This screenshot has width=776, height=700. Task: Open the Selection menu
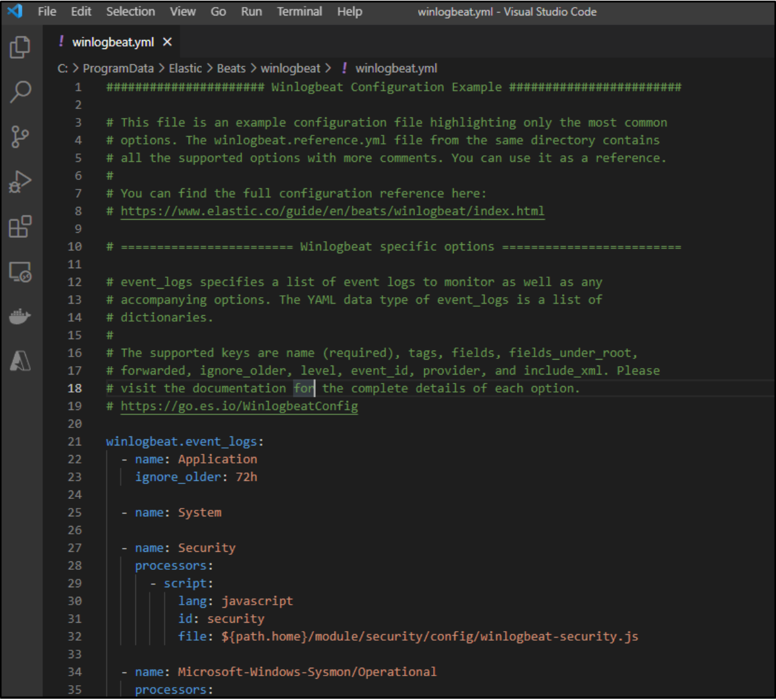point(131,12)
